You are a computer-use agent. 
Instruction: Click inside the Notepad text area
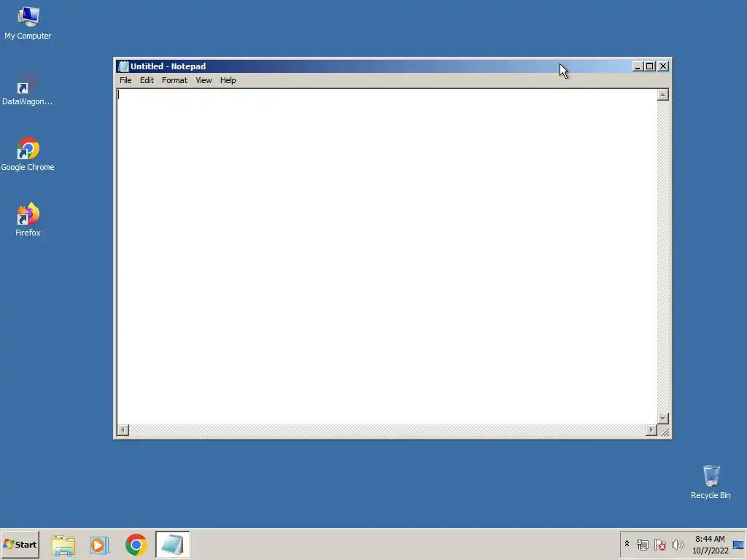coord(387,256)
